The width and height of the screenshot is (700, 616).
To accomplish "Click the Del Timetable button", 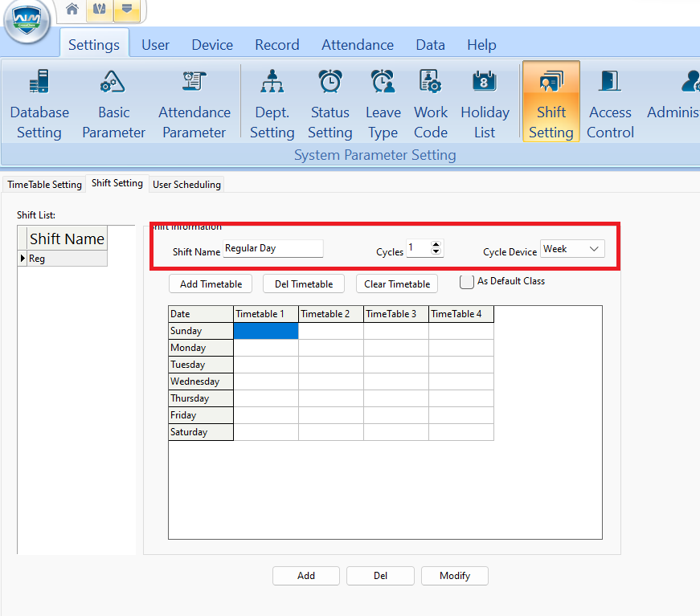I will (304, 284).
